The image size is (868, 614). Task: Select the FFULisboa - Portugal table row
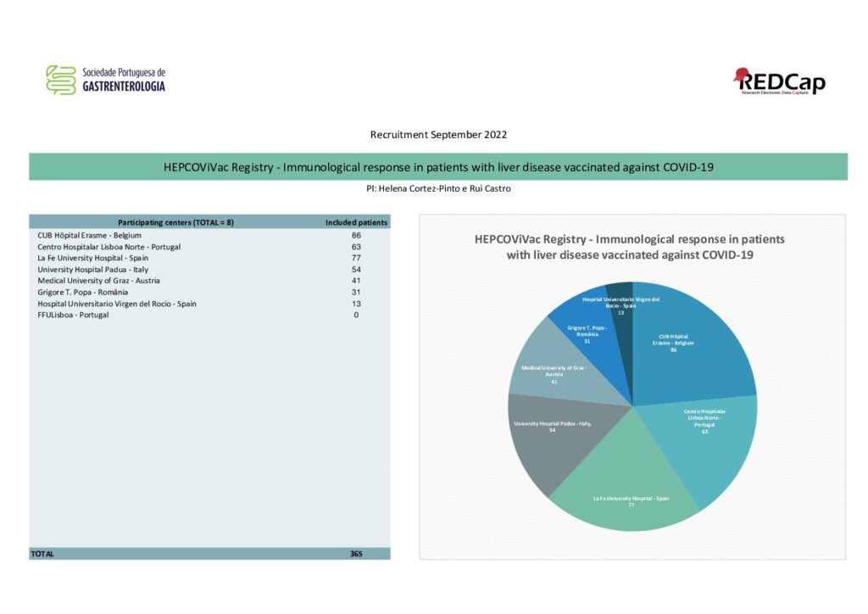[x=210, y=315]
